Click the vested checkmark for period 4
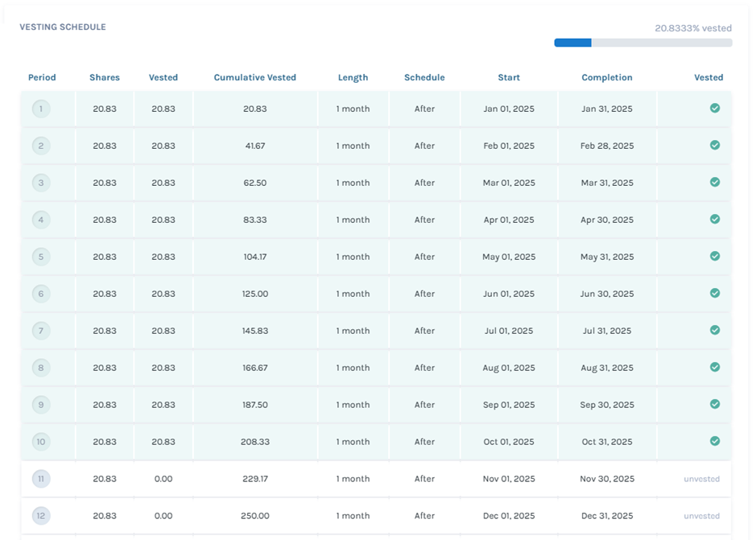Image resolution: width=756 pixels, height=540 pixels. click(x=714, y=219)
